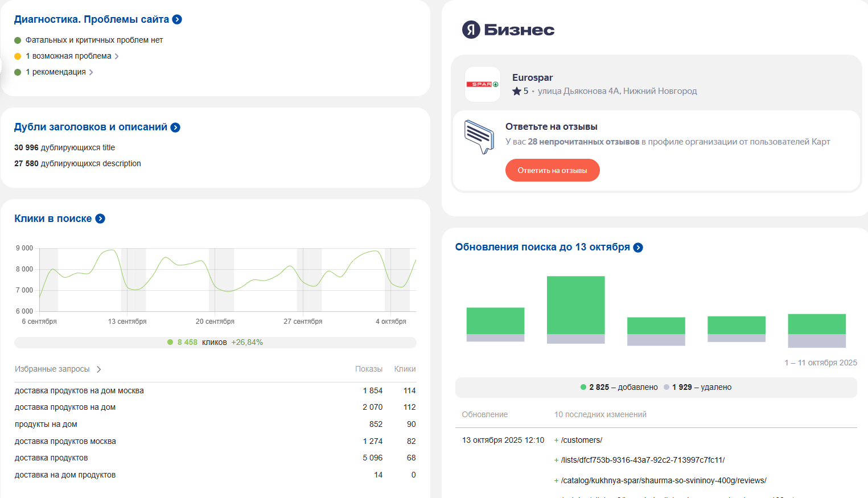Click the 8 458 кликов summary bar
This screenshot has height=498, width=868.
coord(215,342)
